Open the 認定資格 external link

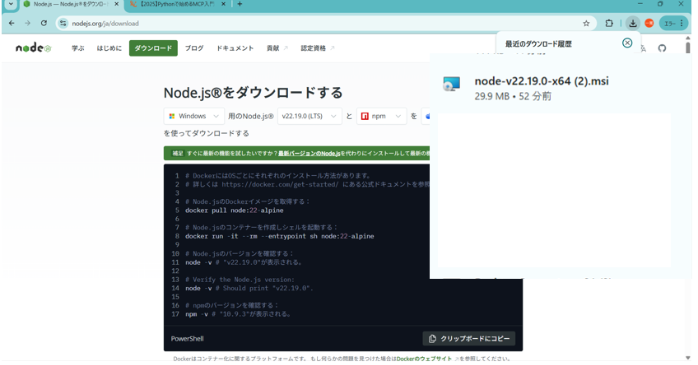pos(317,48)
